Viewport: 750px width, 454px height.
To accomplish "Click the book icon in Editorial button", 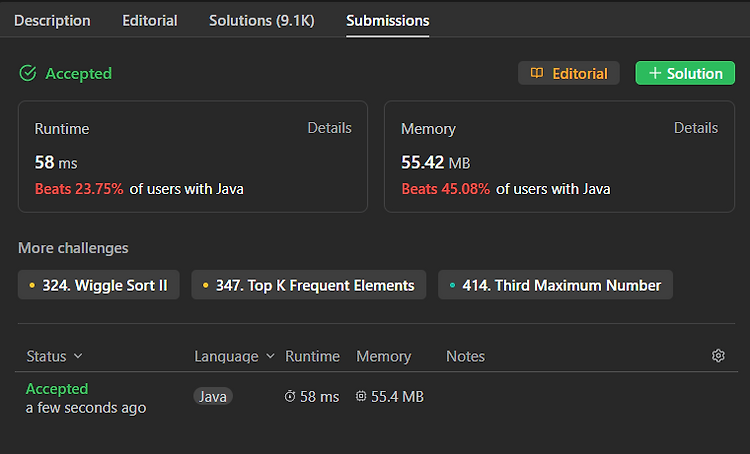I will pos(537,73).
